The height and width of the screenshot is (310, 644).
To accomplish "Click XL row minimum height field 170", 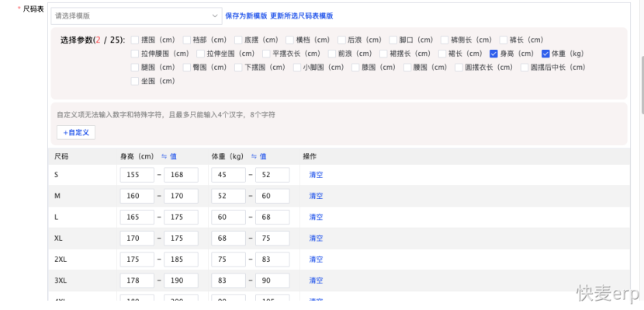I will pyautogui.click(x=137, y=239).
